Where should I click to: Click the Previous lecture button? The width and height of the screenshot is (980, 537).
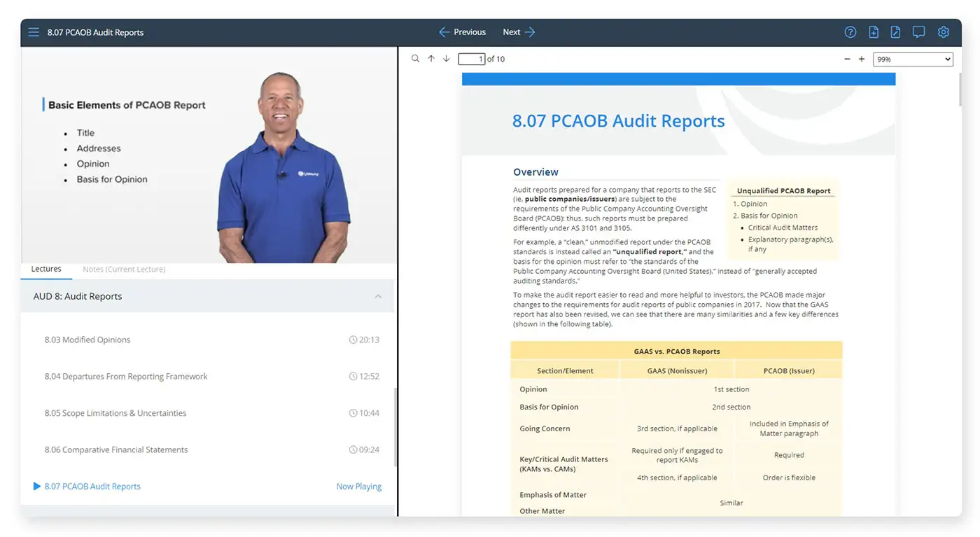coord(462,32)
